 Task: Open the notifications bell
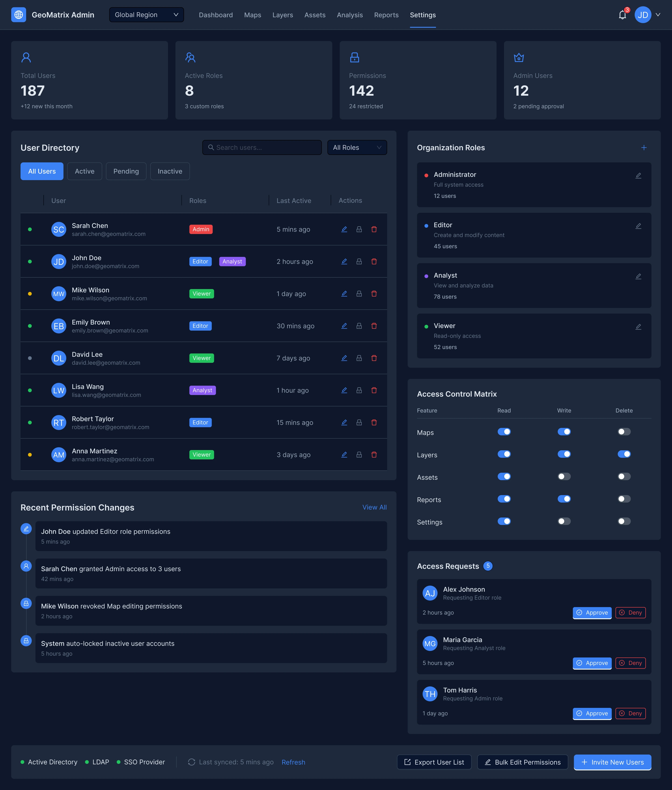(622, 15)
